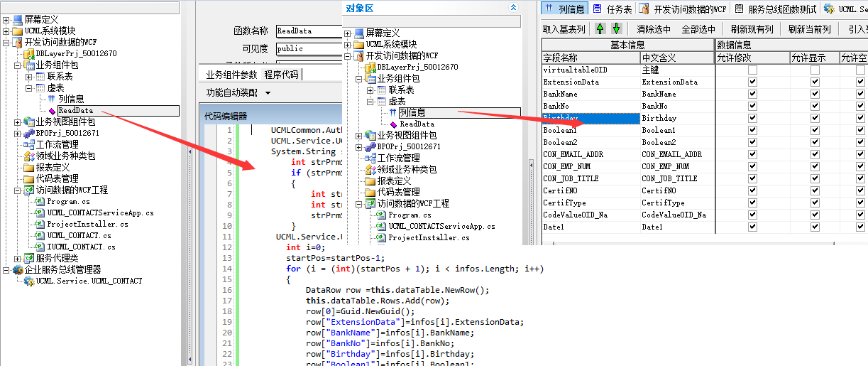Click the green move-up arrow icon
The height and width of the screenshot is (366, 868).
(x=600, y=29)
